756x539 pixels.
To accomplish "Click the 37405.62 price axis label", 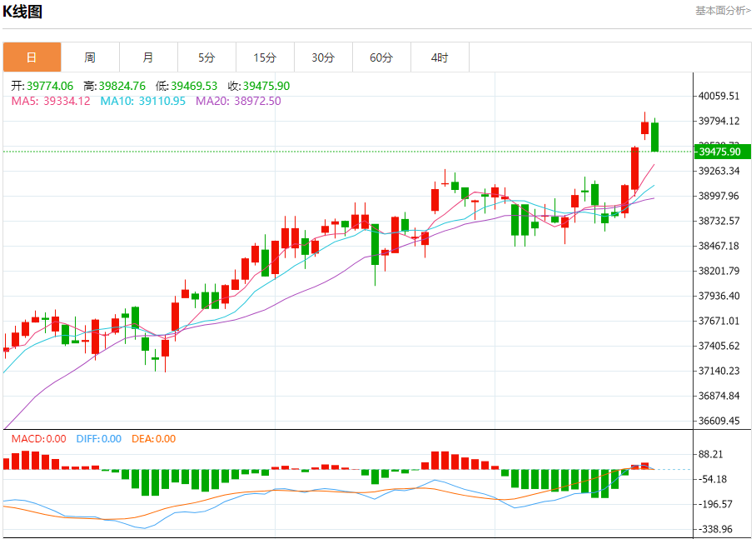I will tap(719, 346).
